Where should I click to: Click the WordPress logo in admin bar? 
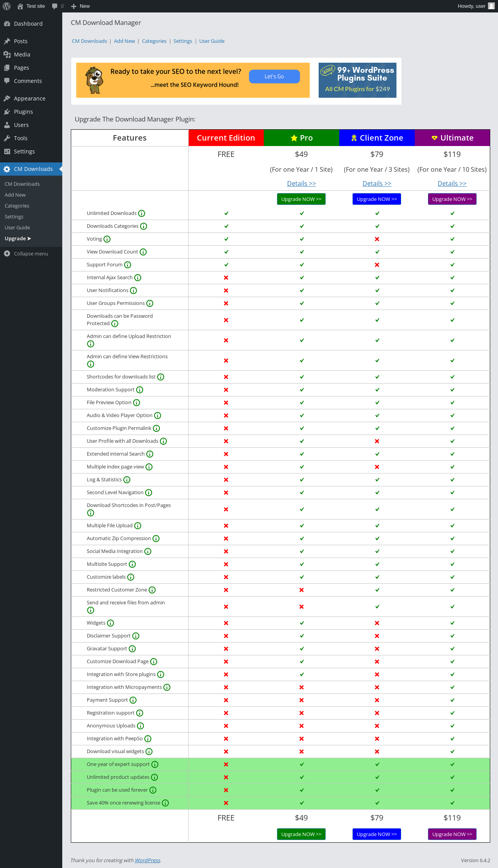[x=7, y=6]
